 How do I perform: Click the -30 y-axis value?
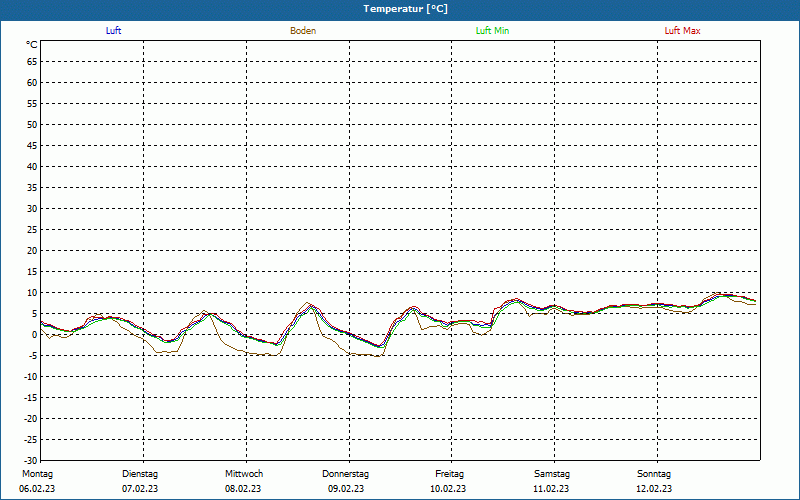[x=31, y=460]
